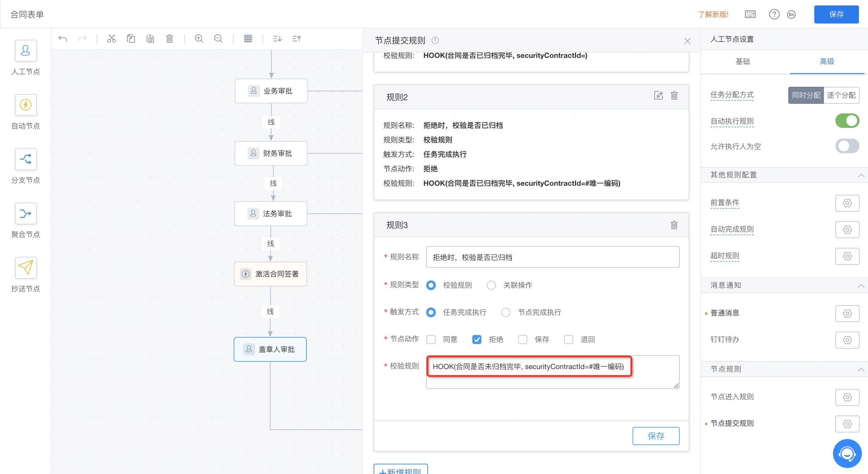The image size is (868, 474).
Task: Switch to the 基础 tab
Action: (743, 62)
